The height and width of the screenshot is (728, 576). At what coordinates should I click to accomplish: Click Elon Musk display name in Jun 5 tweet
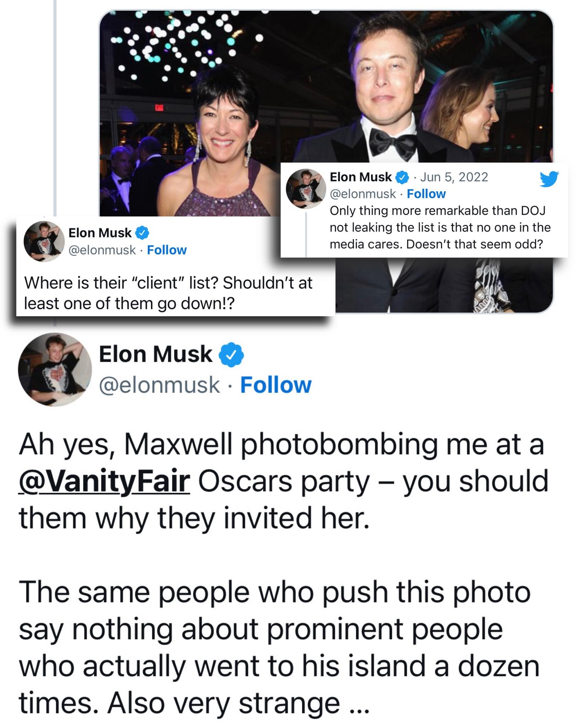[361, 177]
